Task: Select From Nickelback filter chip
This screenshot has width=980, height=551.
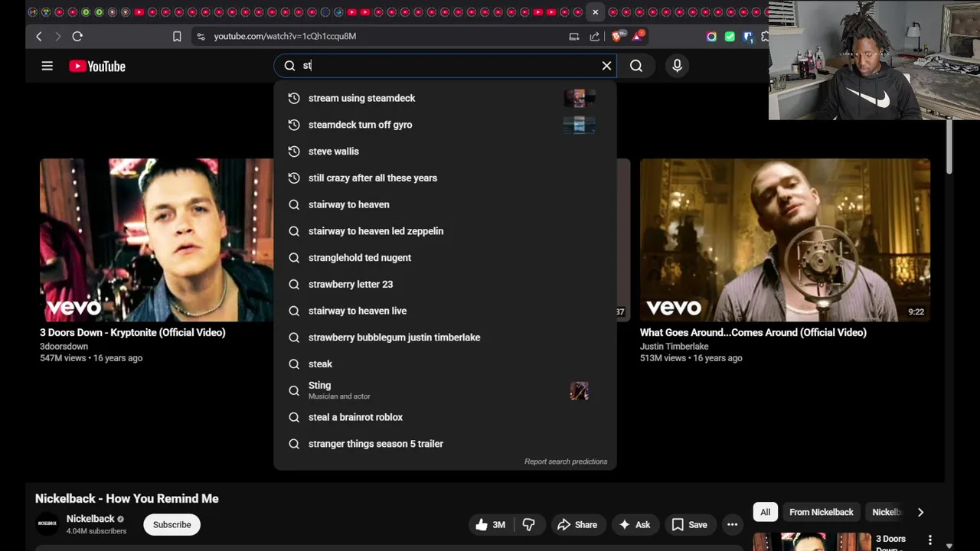Action: (x=822, y=512)
